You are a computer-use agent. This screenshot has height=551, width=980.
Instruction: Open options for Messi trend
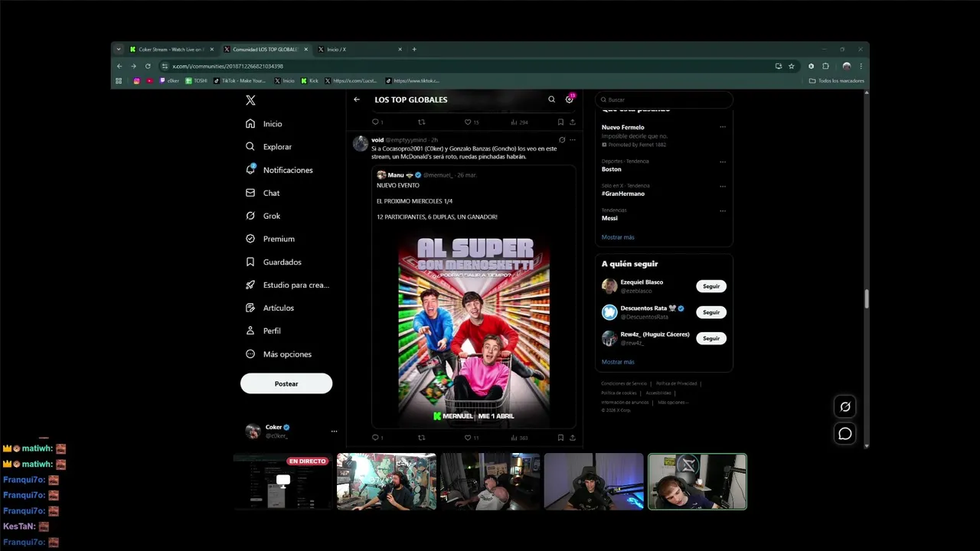[x=723, y=210]
